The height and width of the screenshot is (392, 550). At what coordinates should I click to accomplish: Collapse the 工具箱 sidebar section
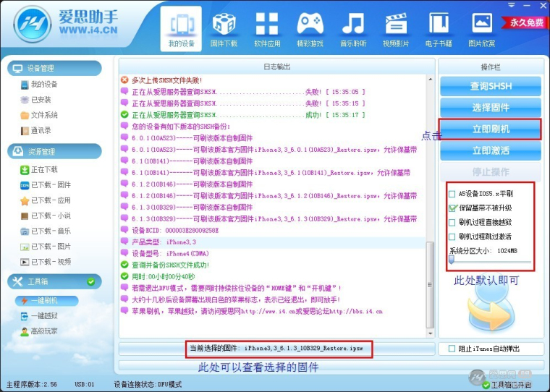(x=54, y=281)
